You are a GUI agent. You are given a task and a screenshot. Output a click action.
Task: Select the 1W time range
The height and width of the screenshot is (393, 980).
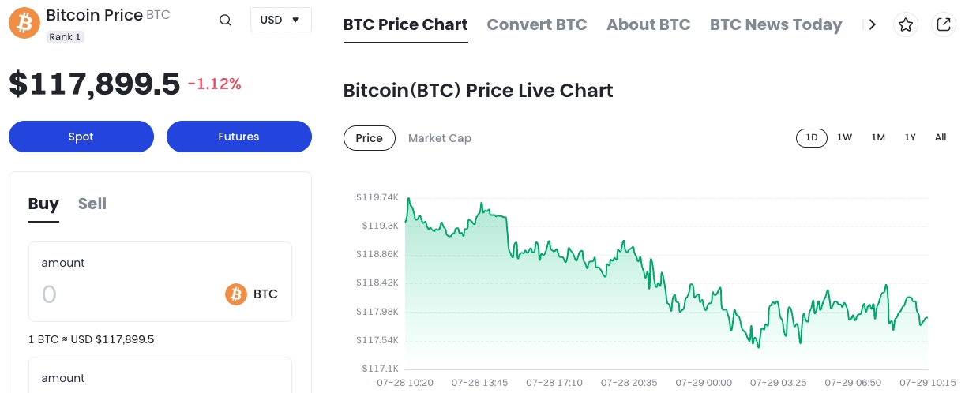point(845,137)
